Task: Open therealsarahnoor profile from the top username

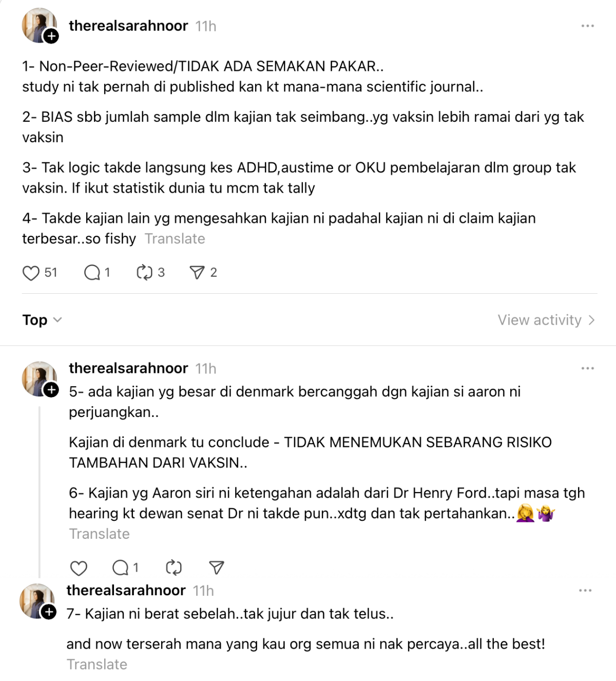Action: pos(128,26)
